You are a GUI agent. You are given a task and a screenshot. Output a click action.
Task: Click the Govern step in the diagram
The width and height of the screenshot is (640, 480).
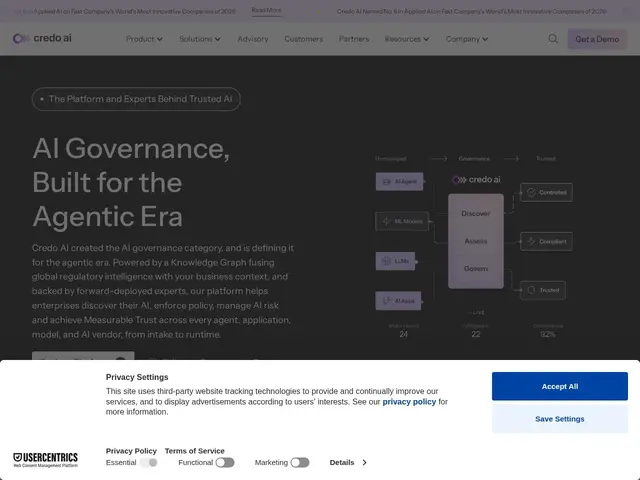pyautogui.click(x=476, y=269)
